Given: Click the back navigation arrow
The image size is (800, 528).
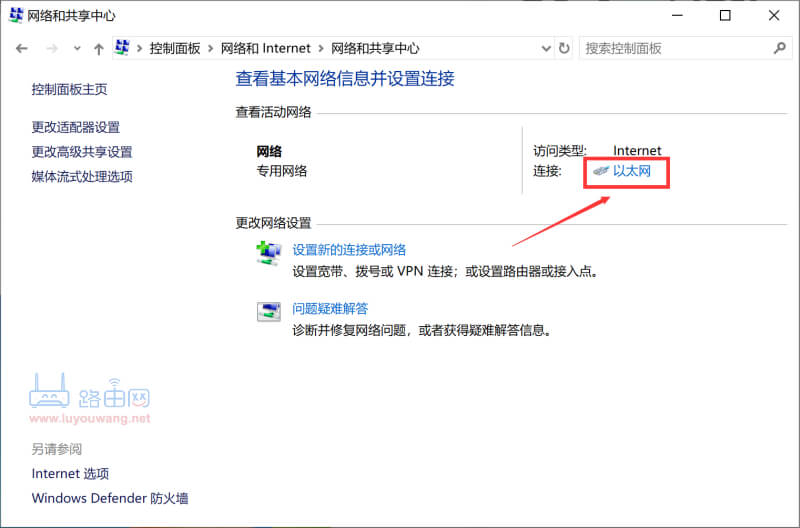Looking at the screenshot, I should point(21,48).
